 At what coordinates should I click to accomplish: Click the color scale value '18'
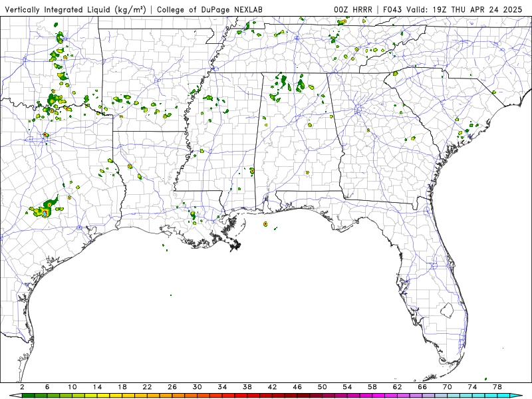(x=122, y=387)
